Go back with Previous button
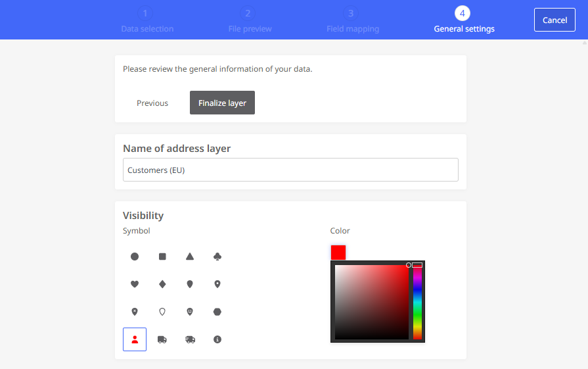 152,103
